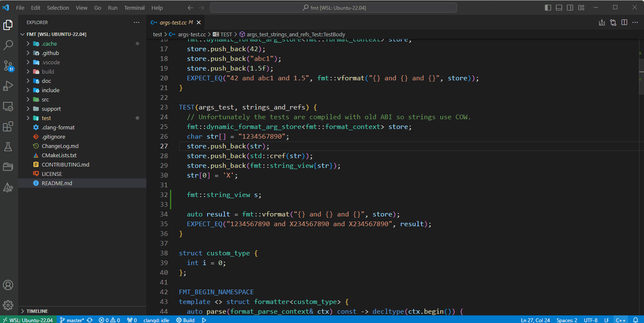Open the Extensions view

click(8, 126)
